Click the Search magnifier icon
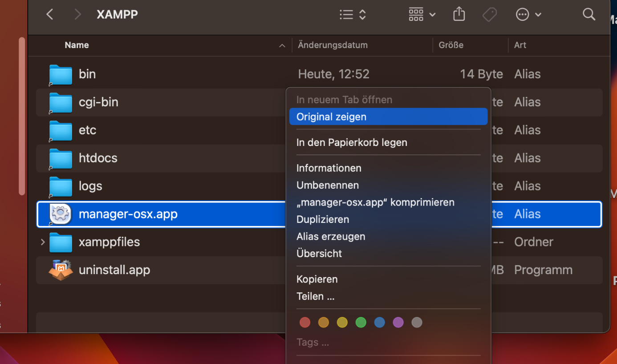The height and width of the screenshot is (364, 617). tap(589, 14)
